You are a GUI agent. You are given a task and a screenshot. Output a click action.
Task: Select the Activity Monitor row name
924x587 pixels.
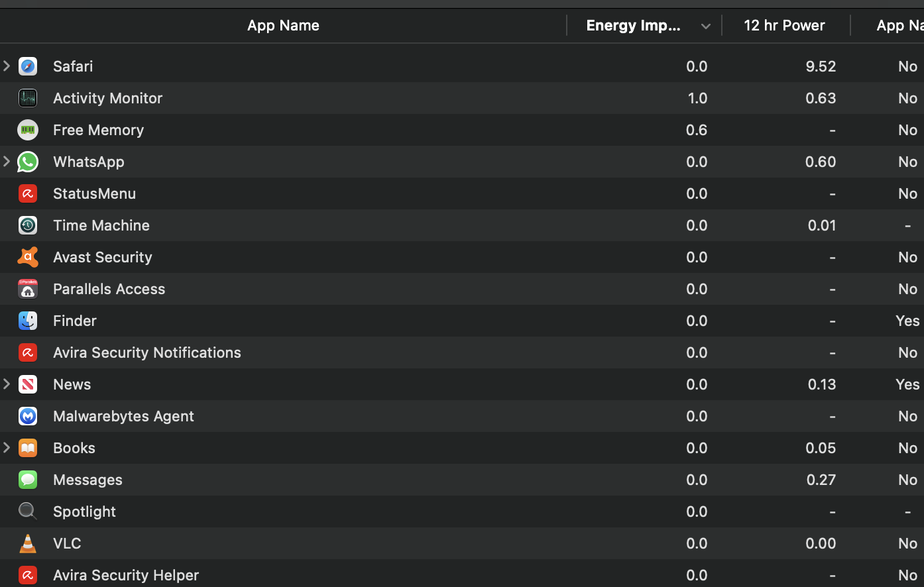pyautogui.click(x=107, y=98)
